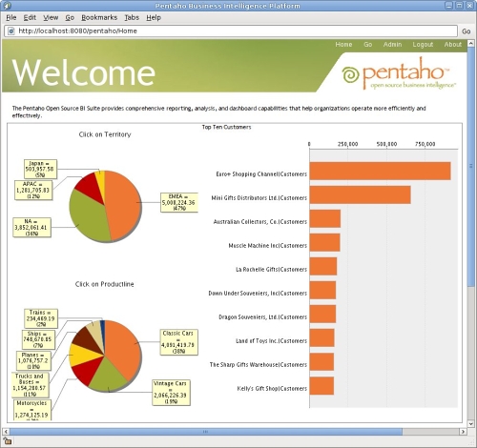Viewport: 477px width, 448px height.
Task: Click the Sharp Gifts Warehouse bar
Action: 321,361
